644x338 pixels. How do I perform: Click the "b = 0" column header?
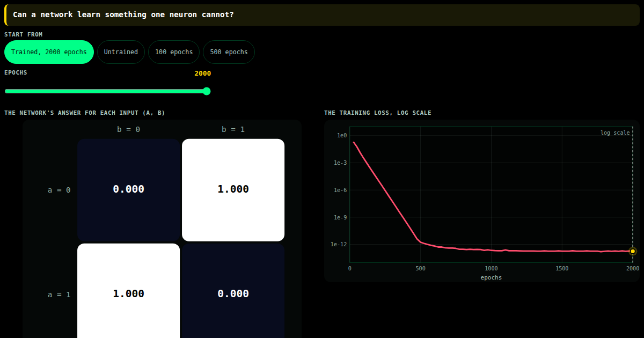click(128, 129)
